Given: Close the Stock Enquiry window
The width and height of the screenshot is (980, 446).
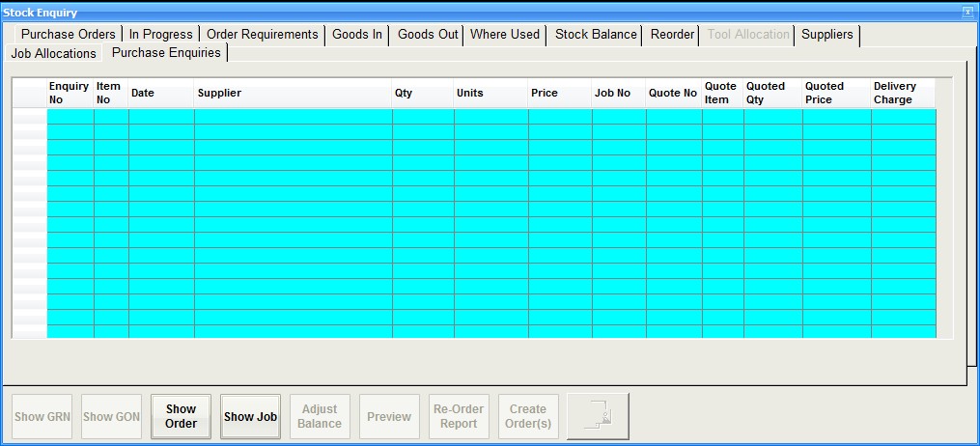Looking at the screenshot, I should point(967,12).
